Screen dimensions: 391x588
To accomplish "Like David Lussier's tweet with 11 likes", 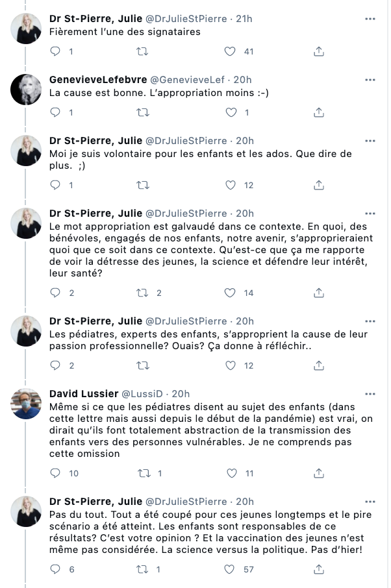I will [x=231, y=473].
